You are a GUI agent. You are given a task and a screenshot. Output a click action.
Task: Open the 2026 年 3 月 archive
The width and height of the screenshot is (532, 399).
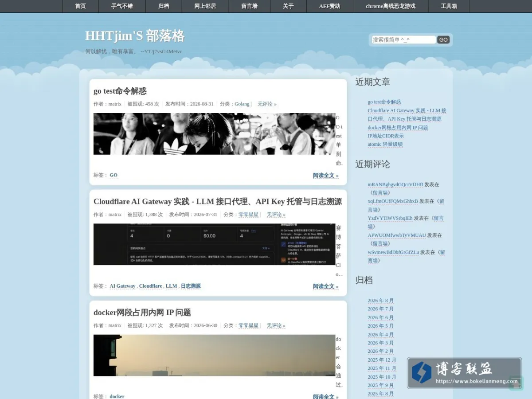pos(380,343)
